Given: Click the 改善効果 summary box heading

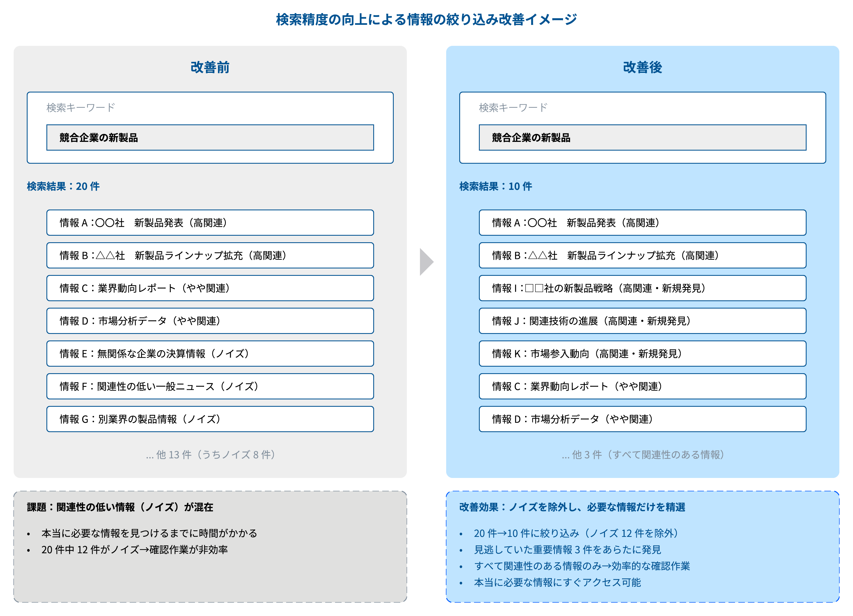Looking at the screenshot, I should [572, 507].
